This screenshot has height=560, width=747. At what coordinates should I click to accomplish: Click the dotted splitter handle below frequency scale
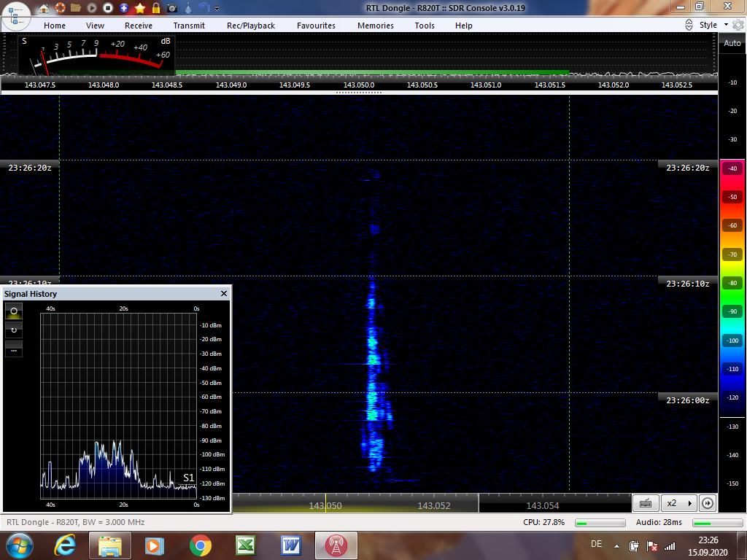point(359,93)
